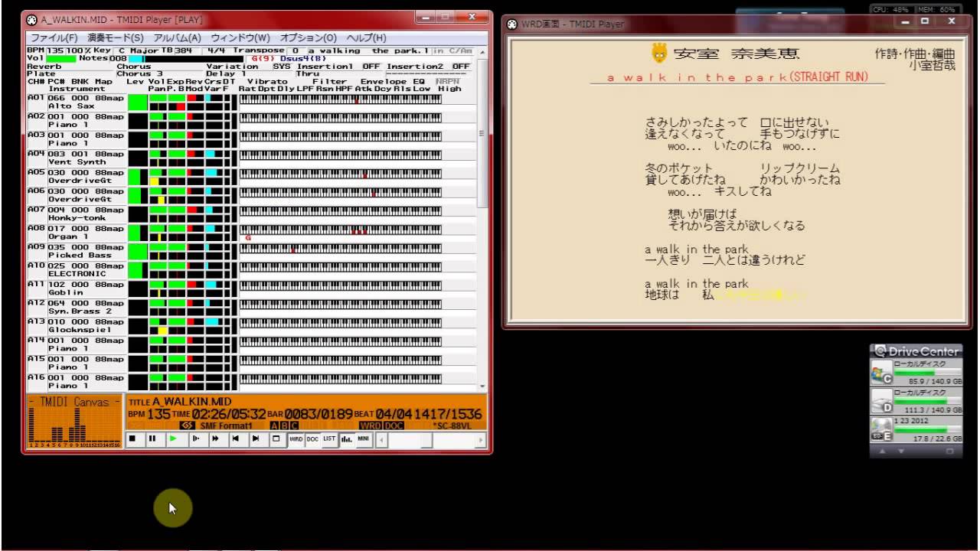980x551 pixels.
Task: Click Drive Center up arrow
Action: tap(881, 452)
